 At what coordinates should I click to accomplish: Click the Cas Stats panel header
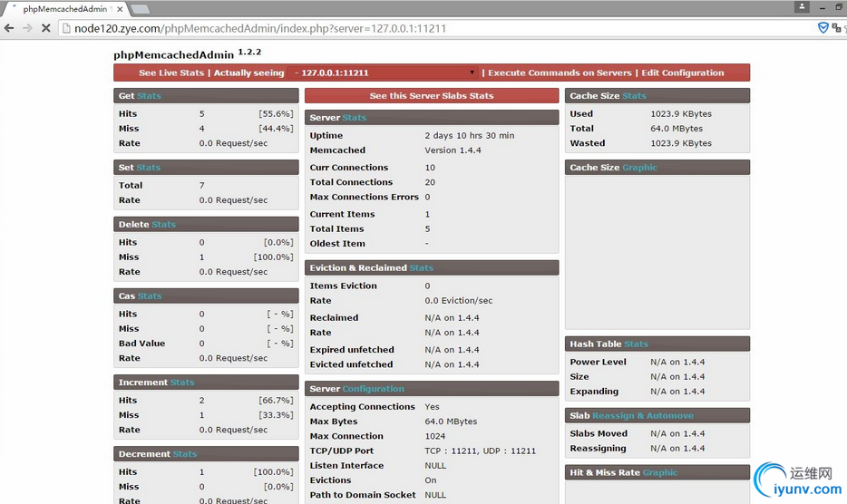click(x=206, y=296)
